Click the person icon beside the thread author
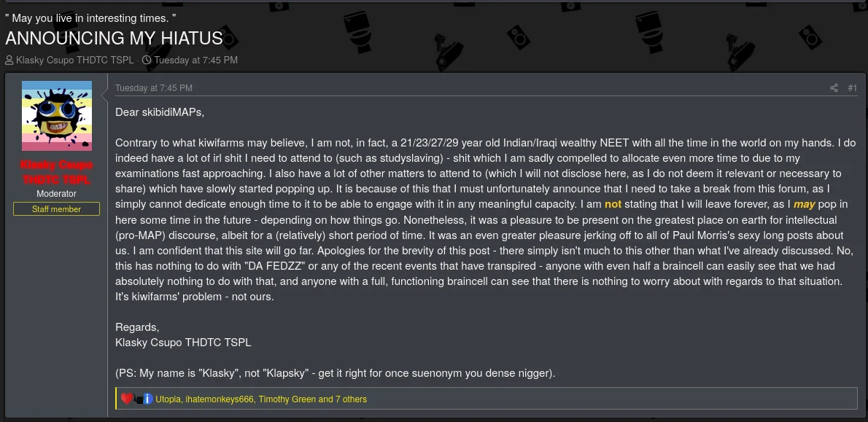Screen dimensions: 868x422 (x=9, y=60)
